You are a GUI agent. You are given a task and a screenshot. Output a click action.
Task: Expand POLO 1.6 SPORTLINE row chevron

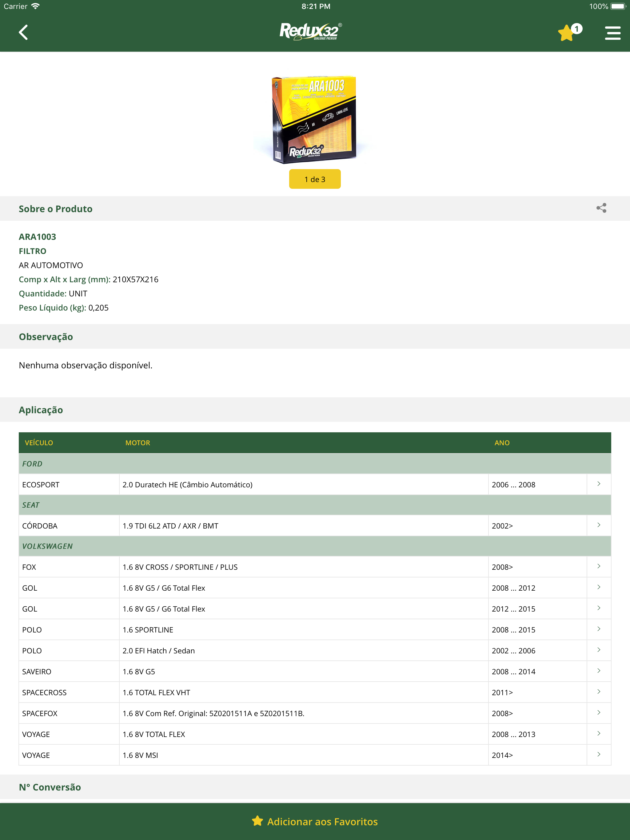coord(599,629)
